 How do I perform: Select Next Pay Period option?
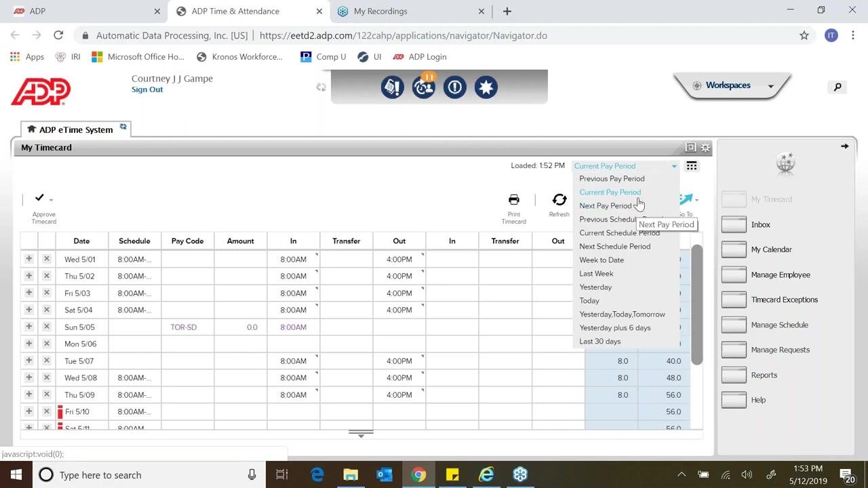coord(606,206)
